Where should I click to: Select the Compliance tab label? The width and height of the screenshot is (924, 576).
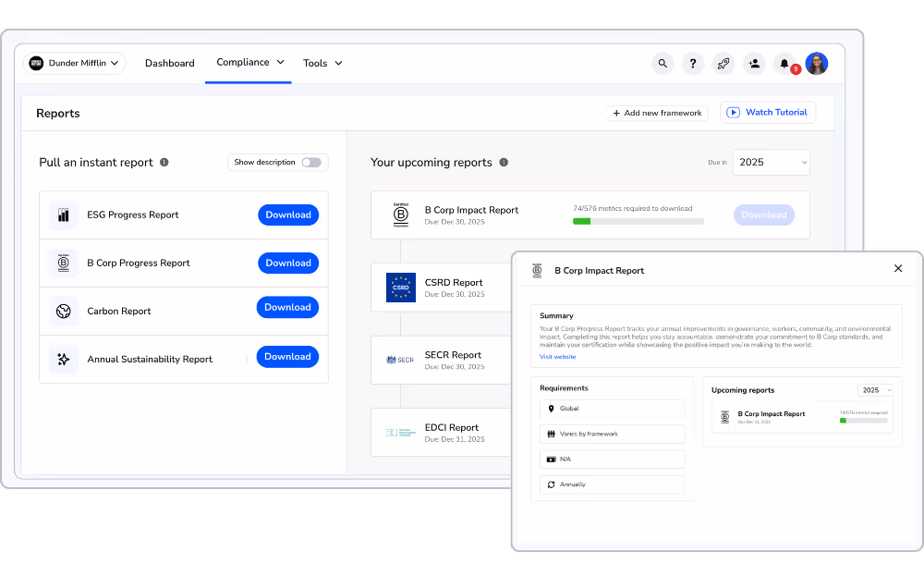coord(243,62)
